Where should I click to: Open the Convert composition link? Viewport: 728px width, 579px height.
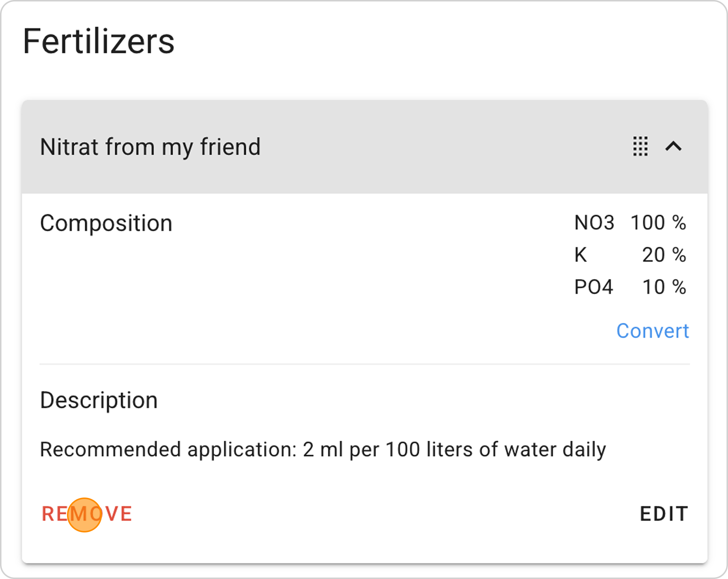653,331
